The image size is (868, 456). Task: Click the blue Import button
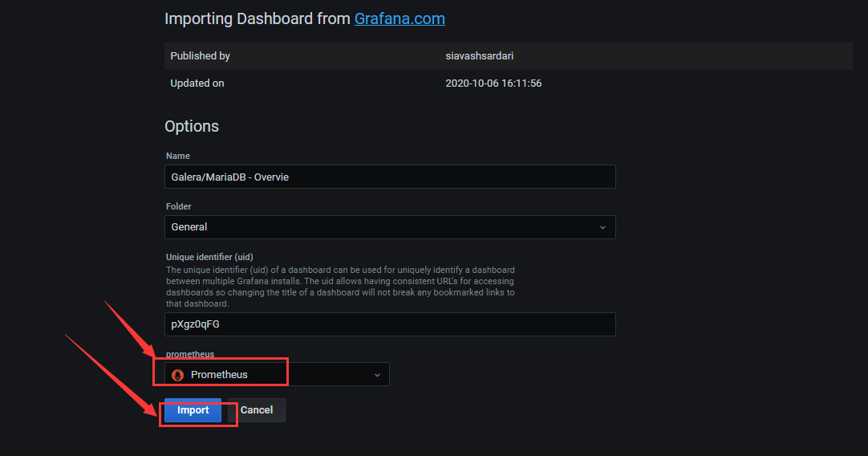pyautogui.click(x=193, y=410)
